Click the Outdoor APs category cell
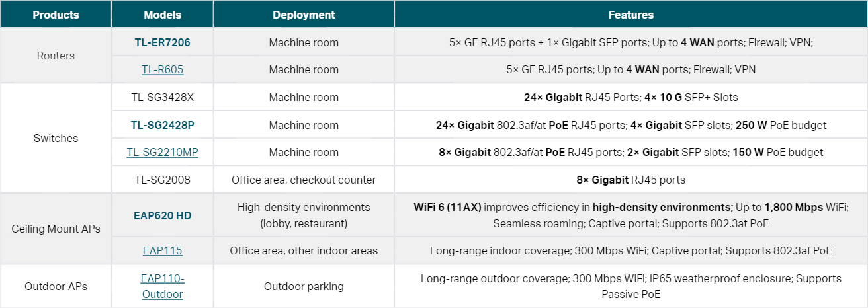The width and height of the screenshot is (868, 308). pos(56,287)
